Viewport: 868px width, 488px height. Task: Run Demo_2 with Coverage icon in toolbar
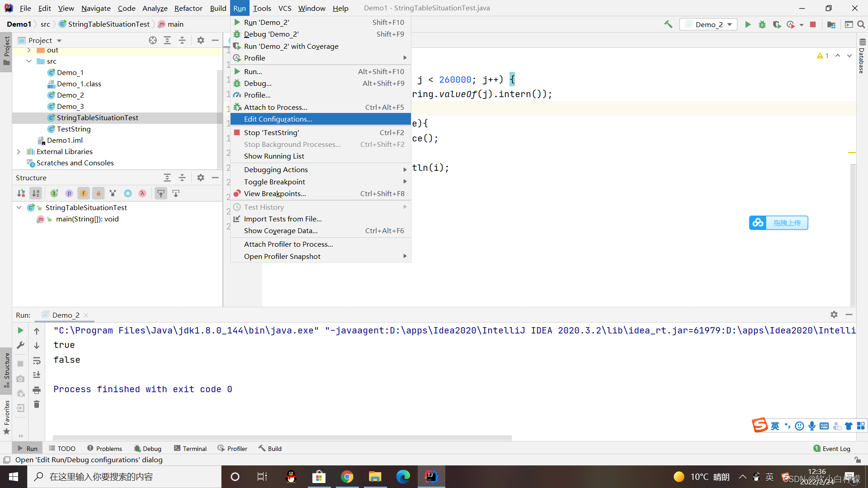777,24
